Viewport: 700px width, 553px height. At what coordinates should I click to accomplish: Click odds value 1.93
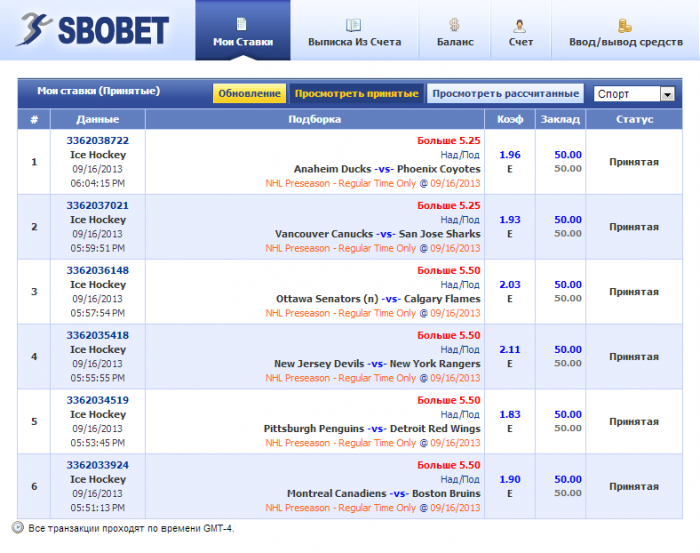pyautogui.click(x=510, y=220)
